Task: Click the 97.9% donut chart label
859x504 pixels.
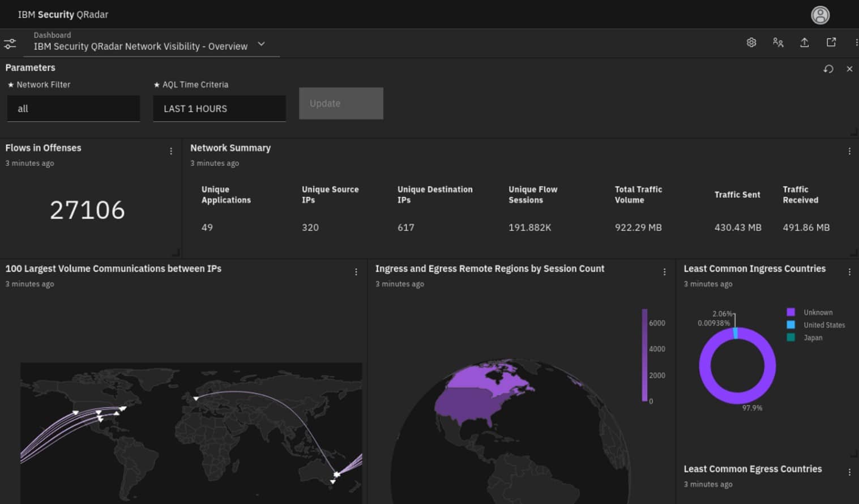Action: click(x=752, y=408)
